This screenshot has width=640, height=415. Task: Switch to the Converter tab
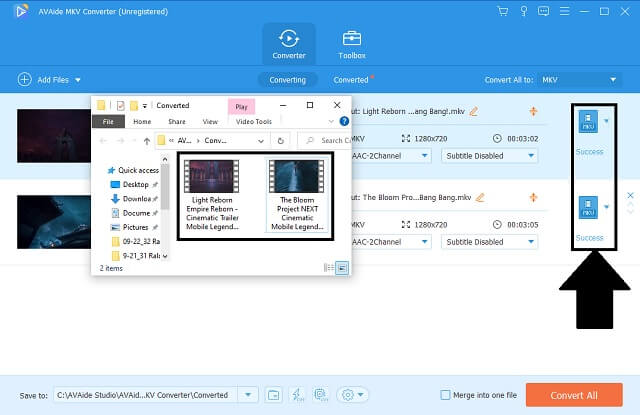[x=289, y=44]
